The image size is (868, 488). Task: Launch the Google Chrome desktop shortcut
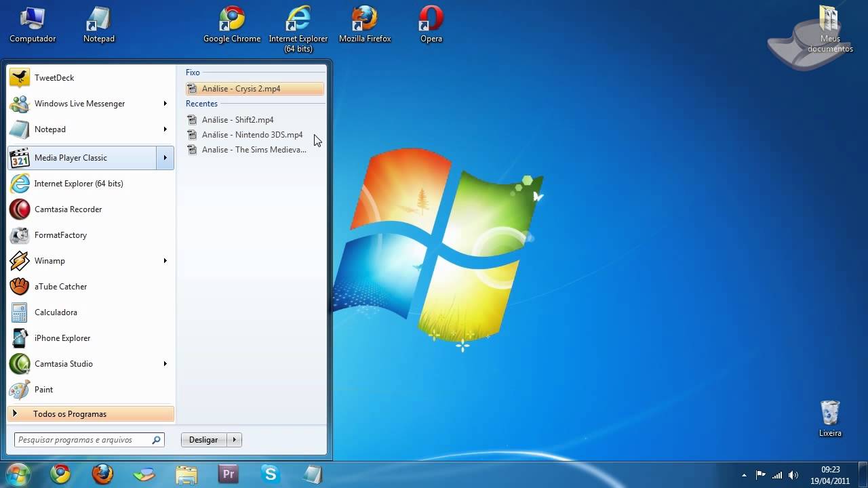[232, 25]
